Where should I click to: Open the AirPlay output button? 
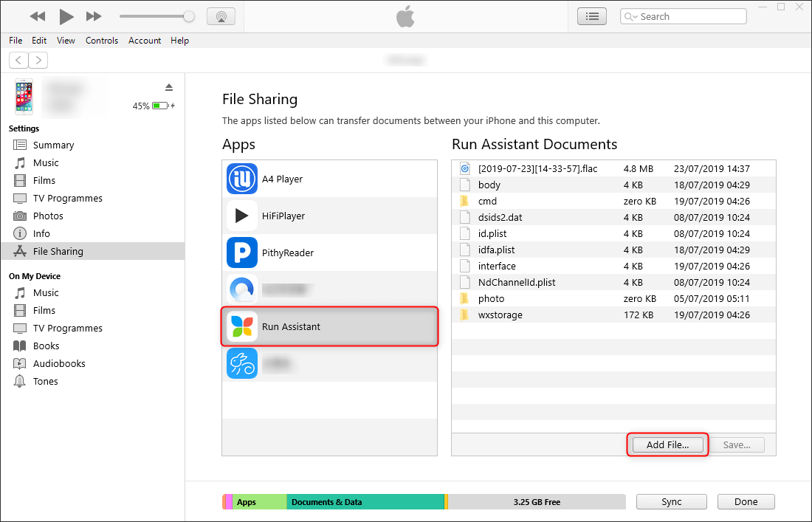221,16
